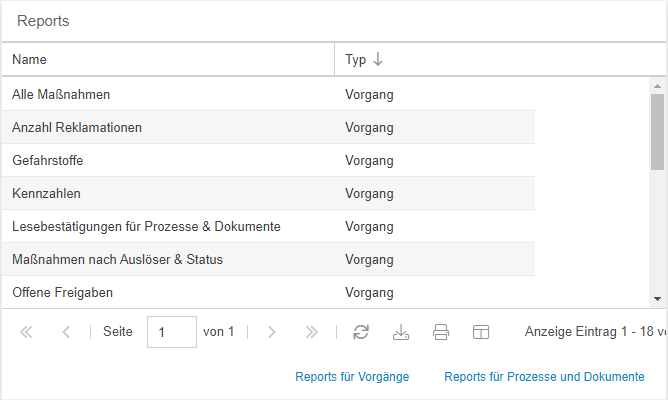
Task: Select the Alle Maßnahmen report
Action: (61, 95)
